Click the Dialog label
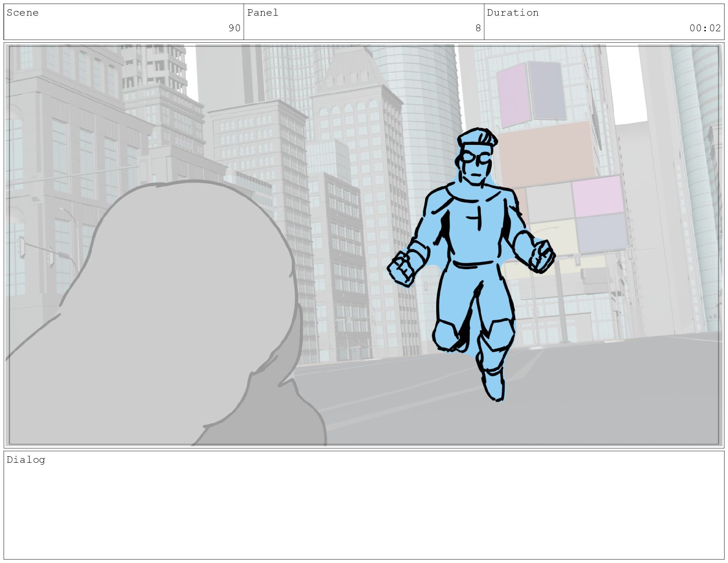 [26, 460]
